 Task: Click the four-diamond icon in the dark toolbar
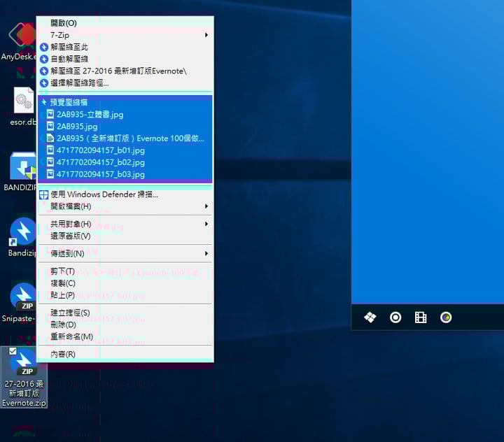pyautogui.click(x=370, y=318)
